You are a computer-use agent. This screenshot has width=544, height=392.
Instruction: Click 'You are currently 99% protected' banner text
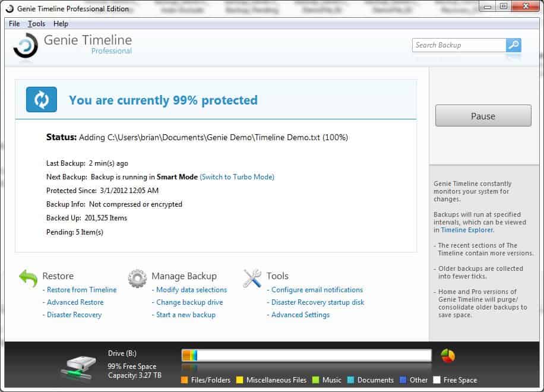(x=163, y=100)
